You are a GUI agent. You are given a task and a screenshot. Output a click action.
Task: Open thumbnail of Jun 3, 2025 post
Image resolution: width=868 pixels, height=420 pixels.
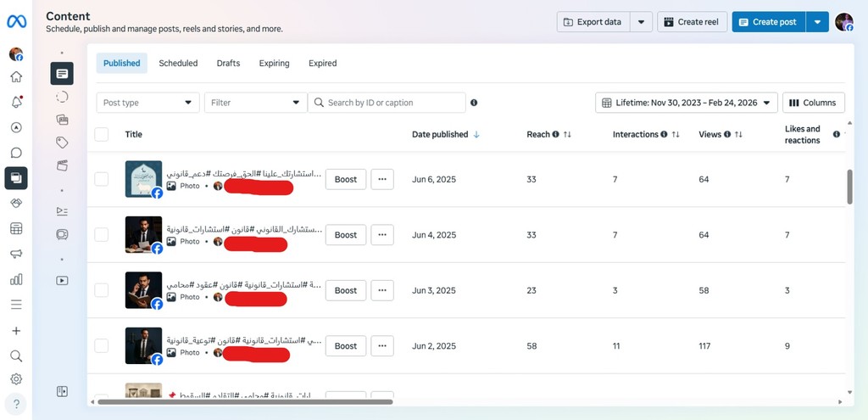[x=143, y=290]
